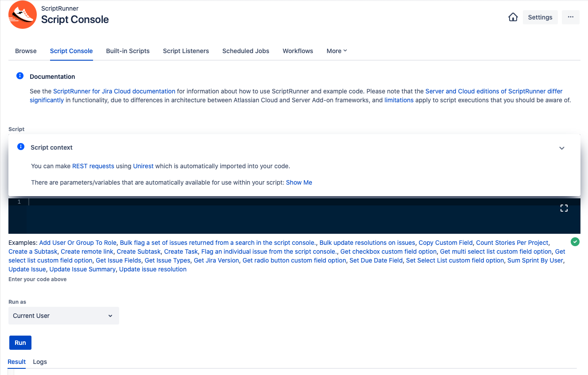The height and width of the screenshot is (375, 588).
Task: Select the Result tab
Action: pos(17,362)
